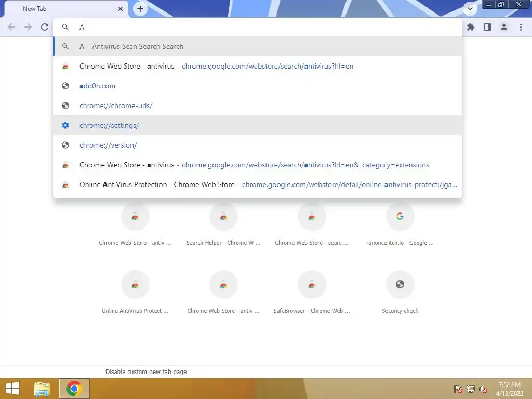This screenshot has height=399, width=532.
Task: Expand the tab search chevron
Action: [470, 9]
